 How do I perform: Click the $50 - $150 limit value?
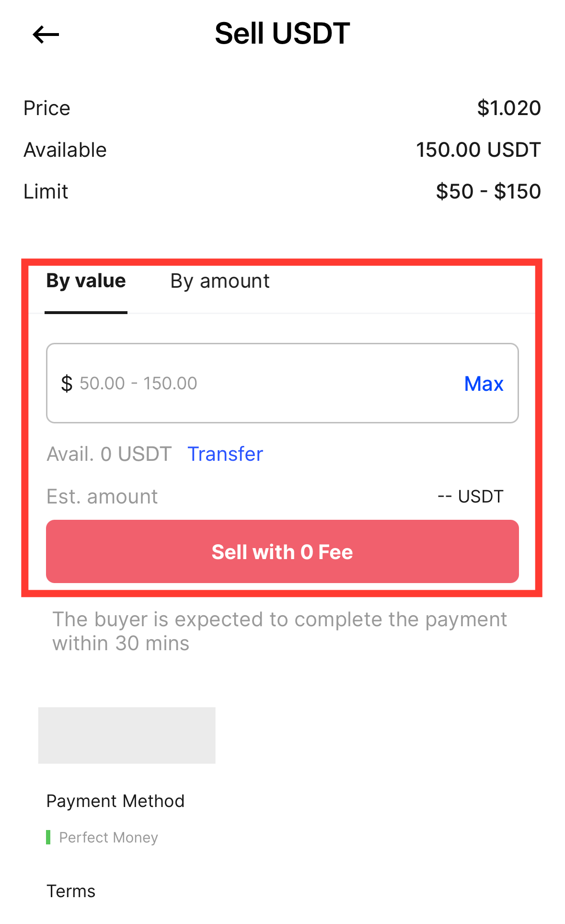(x=488, y=191)
